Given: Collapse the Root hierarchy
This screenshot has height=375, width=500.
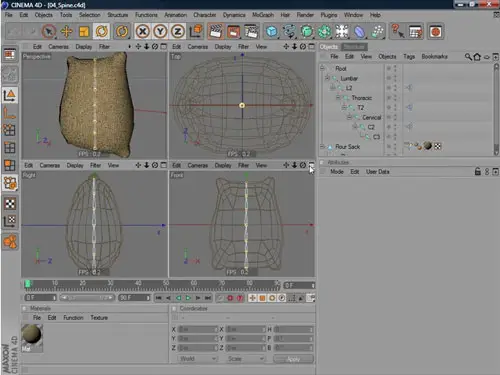Looking at the screenshot, I should point(322,68).
